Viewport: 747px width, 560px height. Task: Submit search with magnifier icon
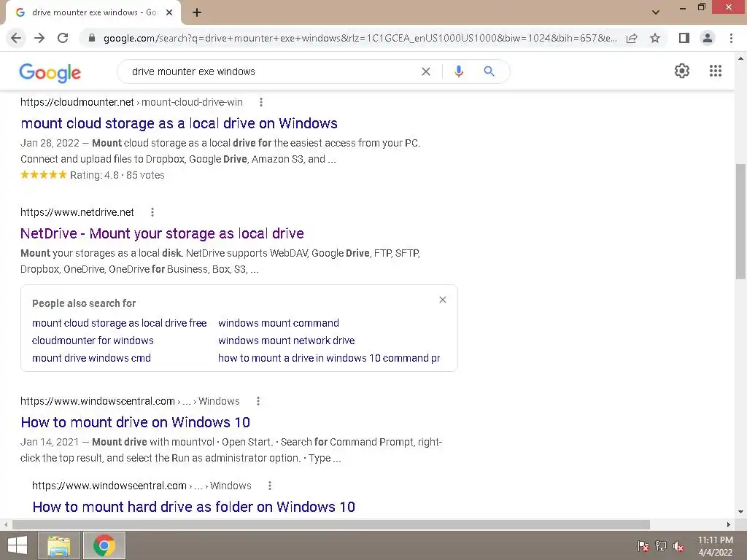point(489,71)
